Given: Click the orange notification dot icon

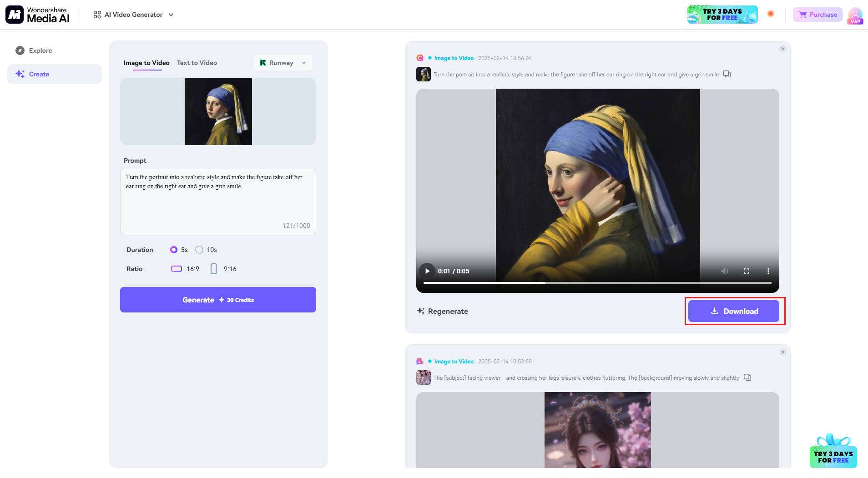Looking at the screenshot, I should 771,14.
